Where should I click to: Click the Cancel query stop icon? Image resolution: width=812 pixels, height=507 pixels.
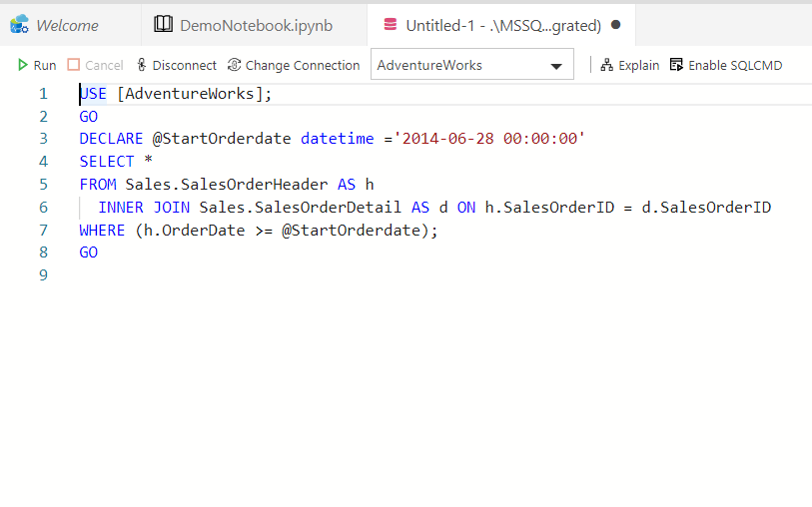pos(74,65)
